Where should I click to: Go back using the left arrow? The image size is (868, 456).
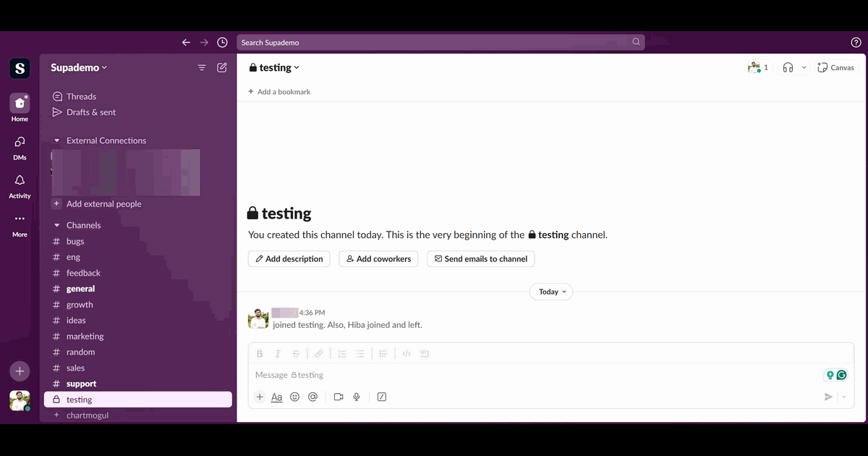pyautogui.click(x=186, y=42)
